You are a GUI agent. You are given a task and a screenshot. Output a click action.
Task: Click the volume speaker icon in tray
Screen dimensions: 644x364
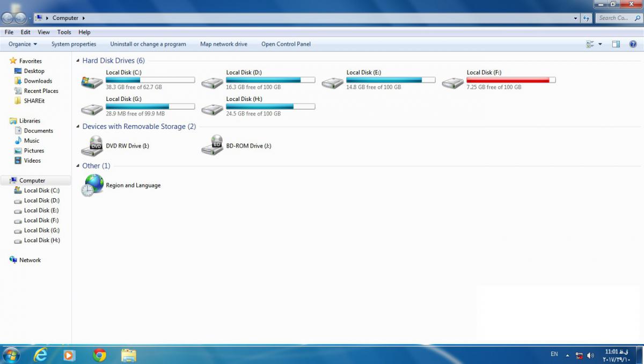[590, 355]
